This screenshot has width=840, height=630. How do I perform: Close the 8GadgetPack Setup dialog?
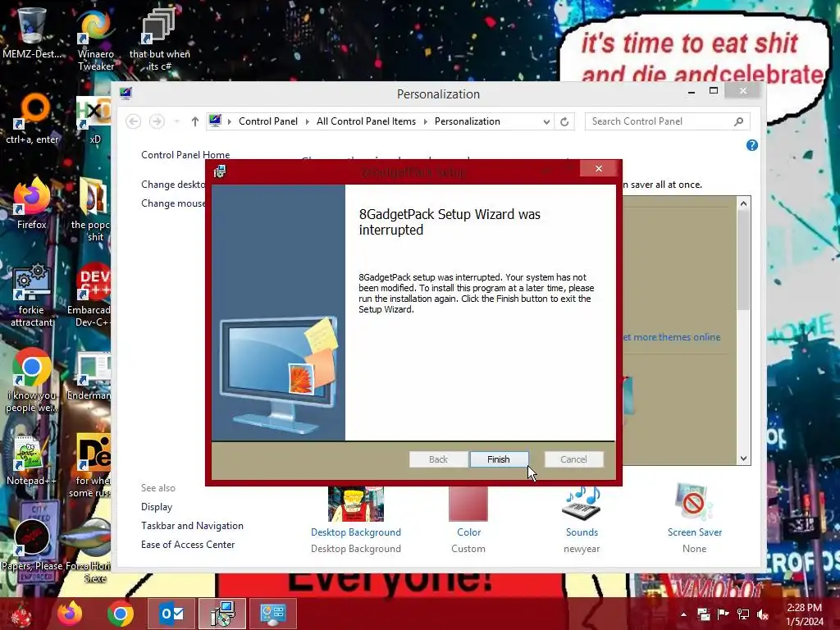click(598, 169)
